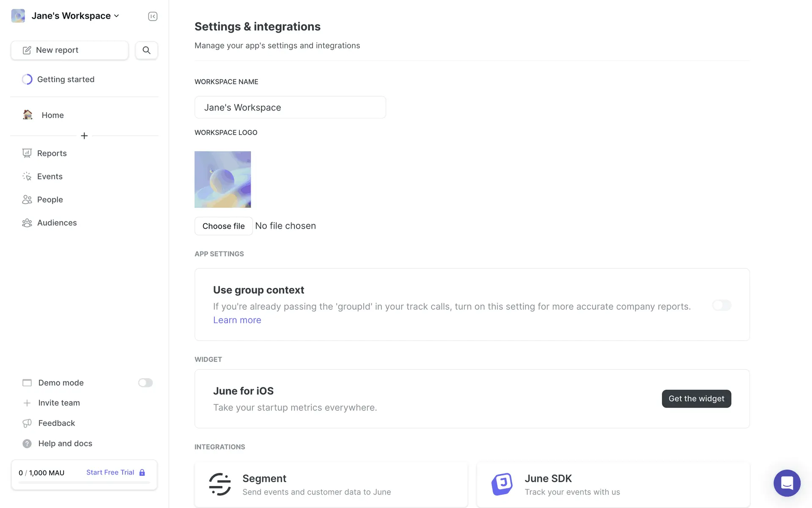Click the Workspace name input field

click(x=290, y=108)
